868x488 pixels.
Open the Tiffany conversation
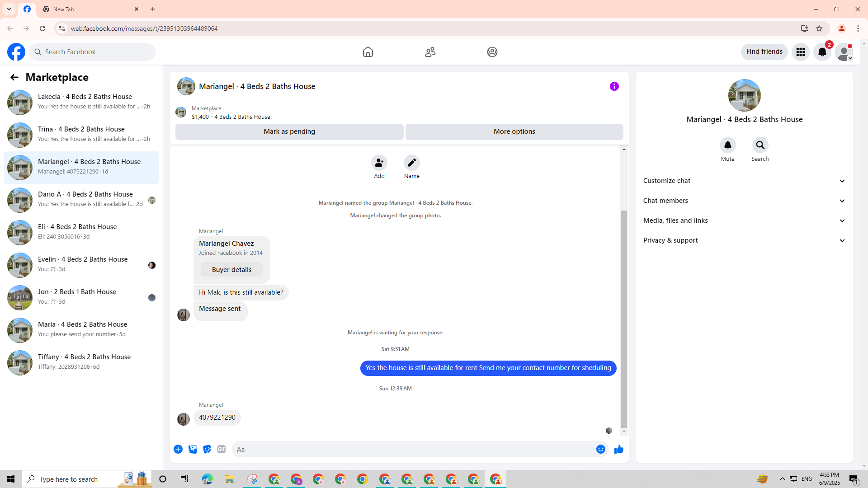[x=81, y=363]
